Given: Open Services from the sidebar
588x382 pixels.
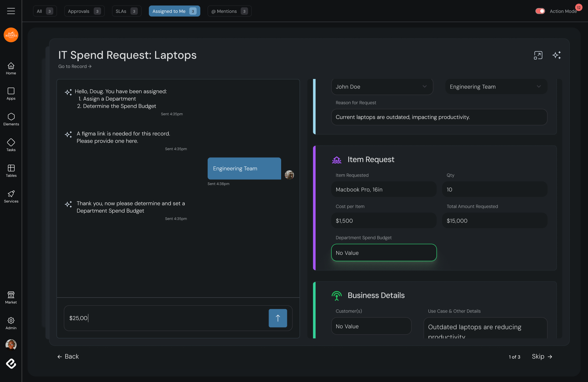Looking at the screenshot, I should pos(11,197).
